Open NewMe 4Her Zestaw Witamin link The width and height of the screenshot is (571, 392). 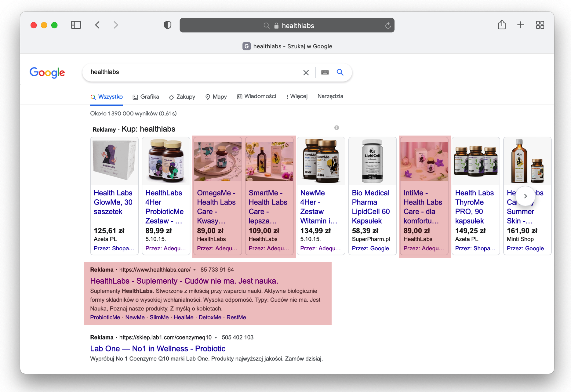(319, 207)
